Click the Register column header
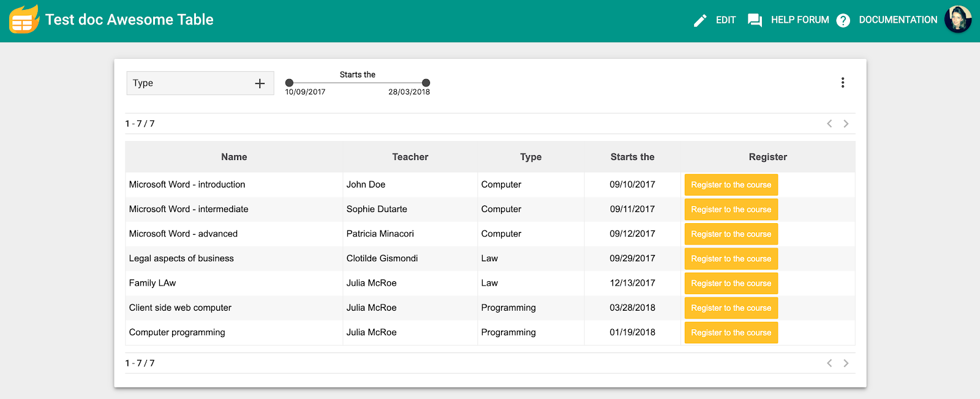This screenshot has height=399, width=980. coord(768,157)
